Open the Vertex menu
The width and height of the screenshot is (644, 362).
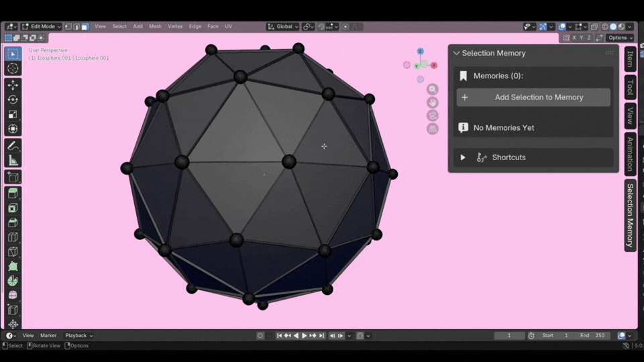[175, 27]
